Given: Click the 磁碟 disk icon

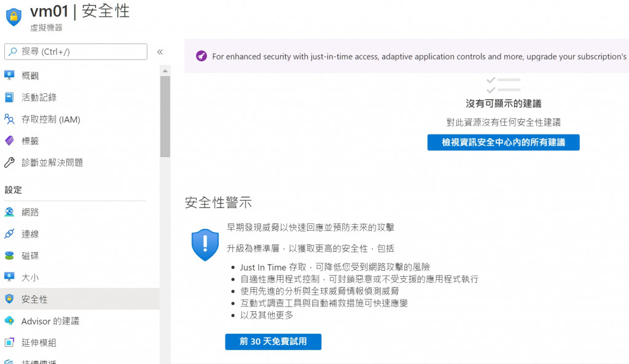Looking at the screenshot, I should pos(9,255).
